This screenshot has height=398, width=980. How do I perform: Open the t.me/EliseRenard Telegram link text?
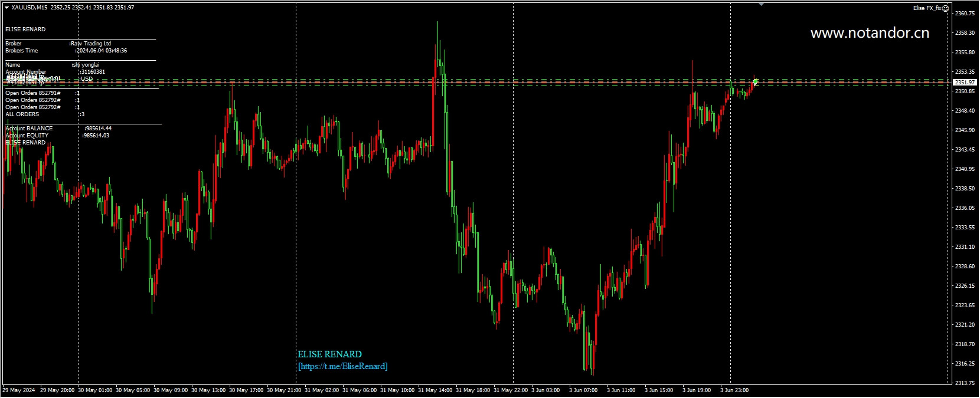(x=343, y=366)
